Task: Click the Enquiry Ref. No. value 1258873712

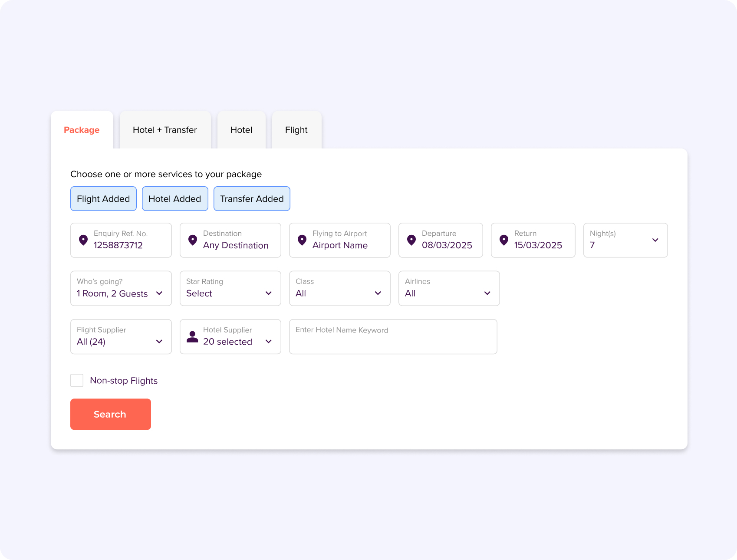Action: pos(118,245)
